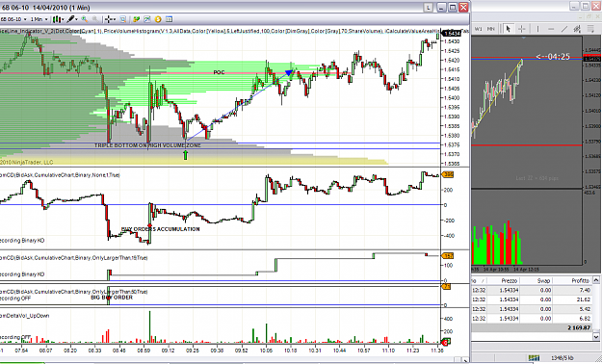Click the POC label on the price chart
The height and width of the screenshot is (364, 602).
219,72
